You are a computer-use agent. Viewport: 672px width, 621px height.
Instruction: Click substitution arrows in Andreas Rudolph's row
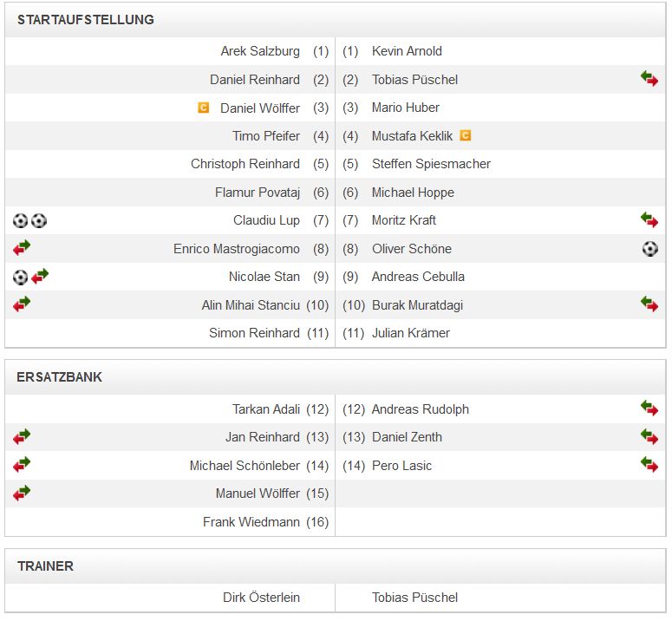coord(649,409)
